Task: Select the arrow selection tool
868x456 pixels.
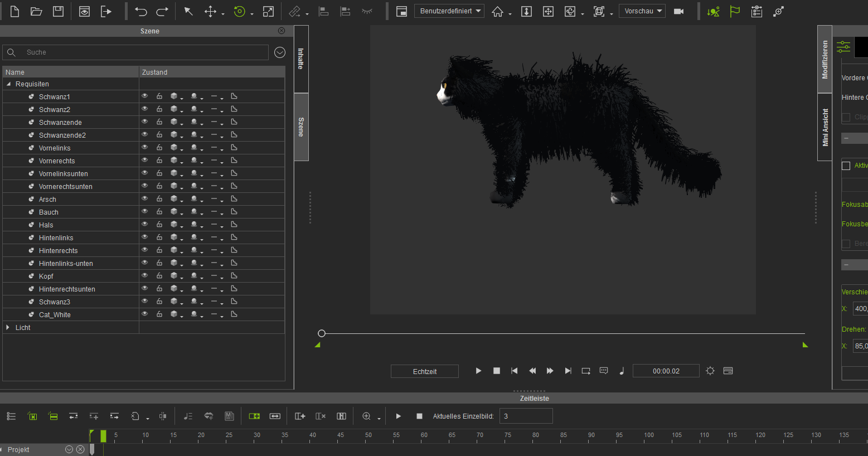Action: pyautogui.click(x=188, y=11)
